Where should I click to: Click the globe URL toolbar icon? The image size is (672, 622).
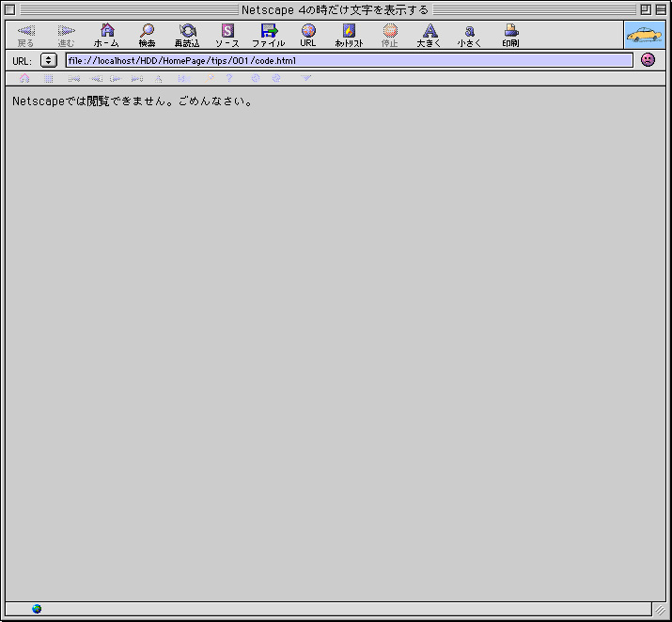308,36
